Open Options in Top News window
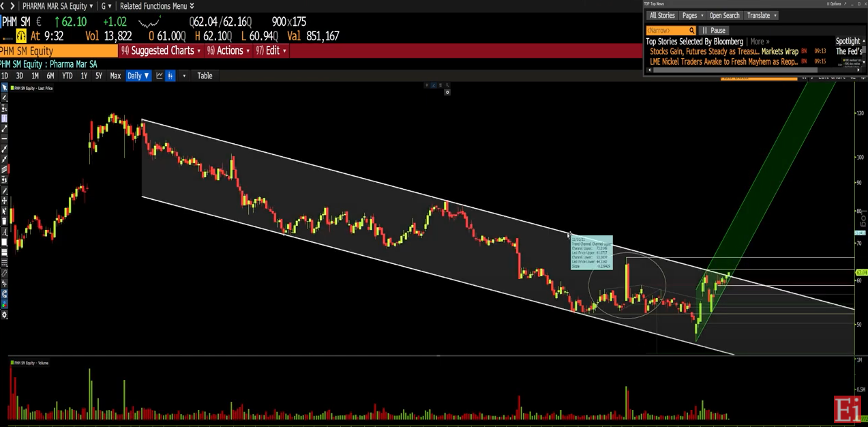Viewport: 868px width, 427px height. pos(833,4)
